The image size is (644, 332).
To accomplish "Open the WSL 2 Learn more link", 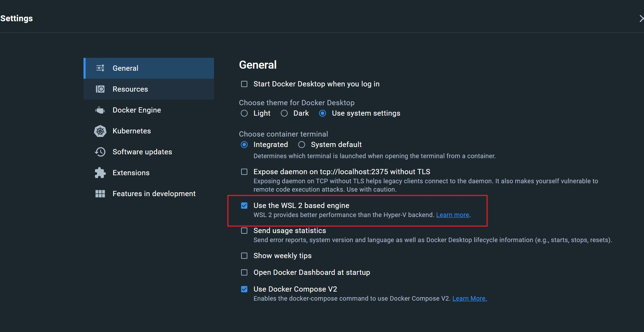I will point(453,215).
